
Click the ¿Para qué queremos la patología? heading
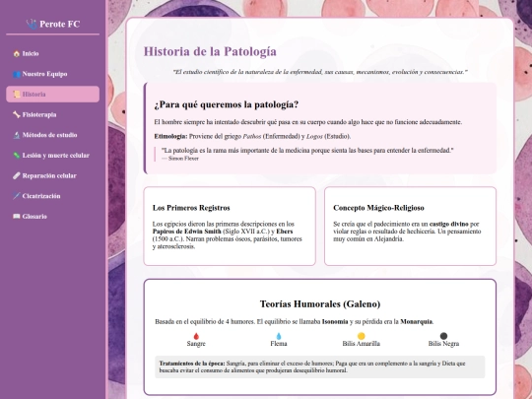pos(227,104)
